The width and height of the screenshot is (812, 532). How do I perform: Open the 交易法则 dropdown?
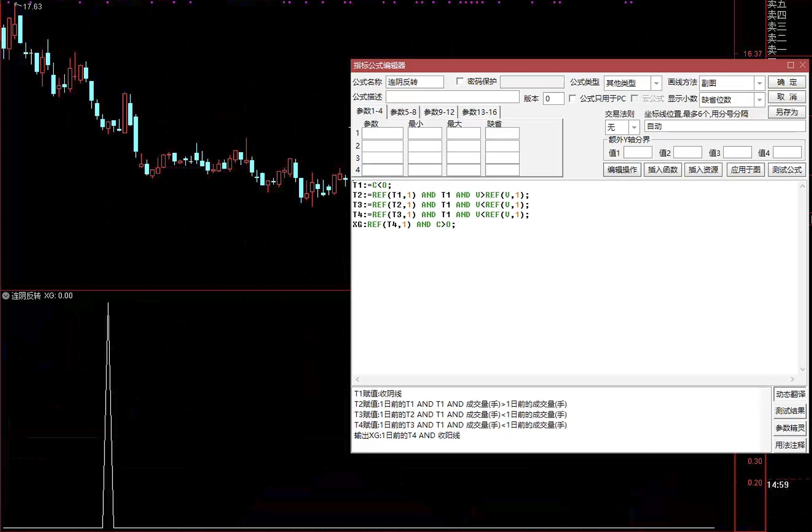(634, 127)
